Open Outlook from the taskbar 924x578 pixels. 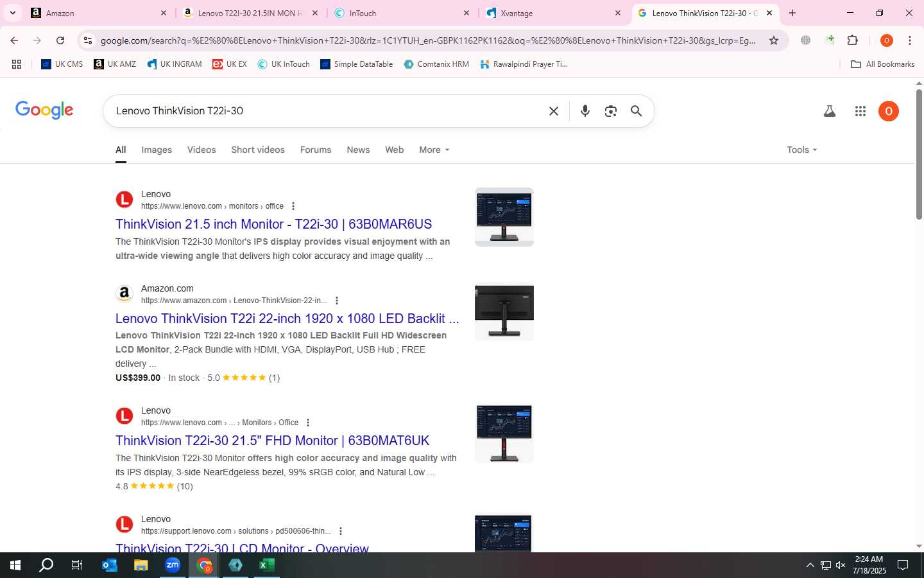click(110, 565)
